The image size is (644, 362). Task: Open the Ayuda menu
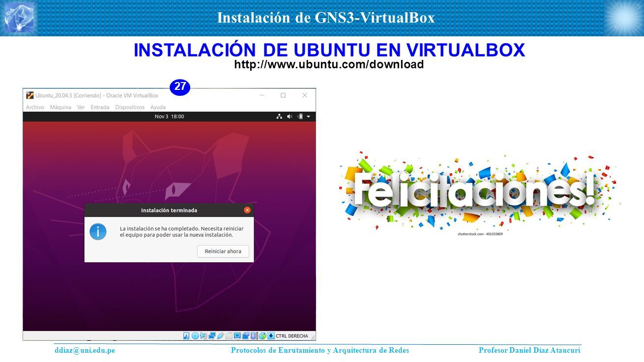pyautogui.click(x=158, y=107)
